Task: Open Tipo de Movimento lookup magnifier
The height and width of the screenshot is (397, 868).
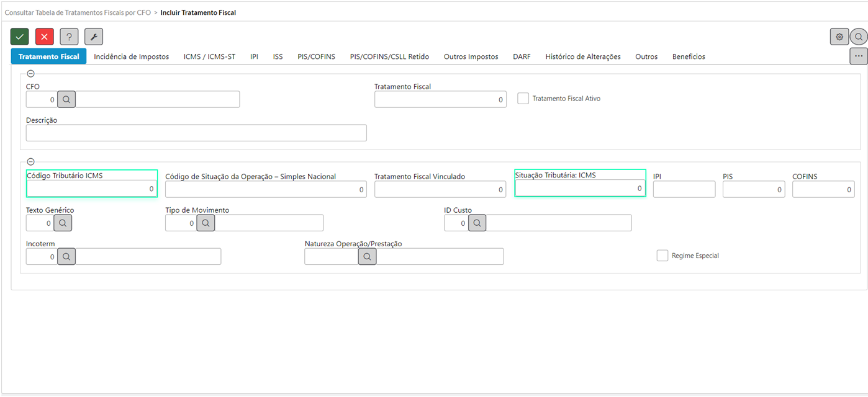Action: pyautogui.click(x=206, y=223)
